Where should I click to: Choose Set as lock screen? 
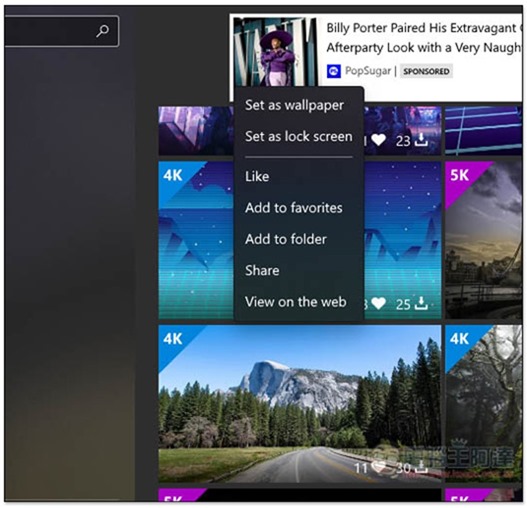point(299,136)
